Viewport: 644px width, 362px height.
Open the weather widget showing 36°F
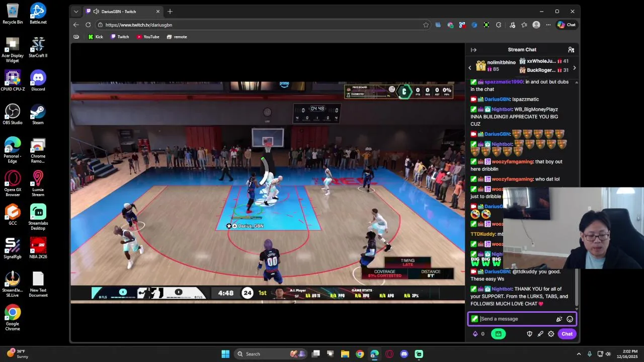17,354
